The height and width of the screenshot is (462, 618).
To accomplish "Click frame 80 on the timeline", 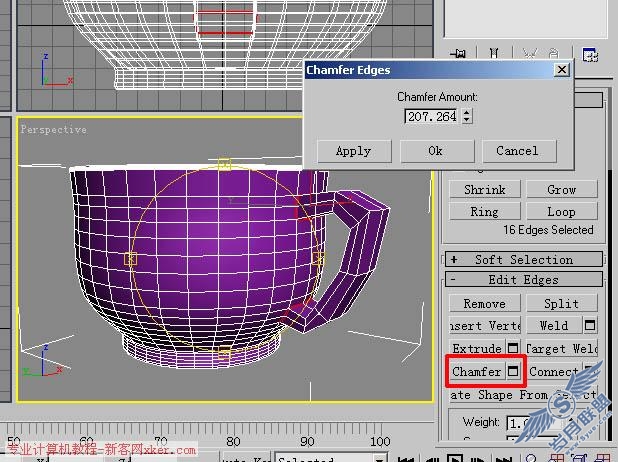I will (x=233, y=441).
